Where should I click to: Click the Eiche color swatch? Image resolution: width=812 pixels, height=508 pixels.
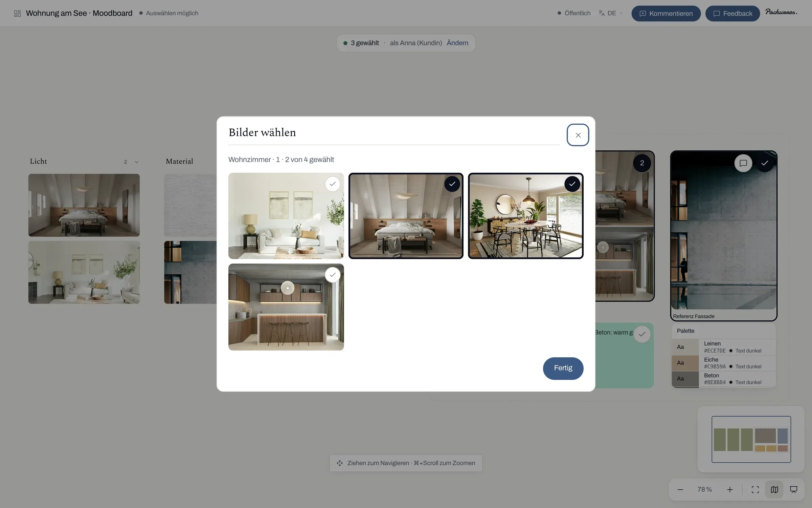685,363
